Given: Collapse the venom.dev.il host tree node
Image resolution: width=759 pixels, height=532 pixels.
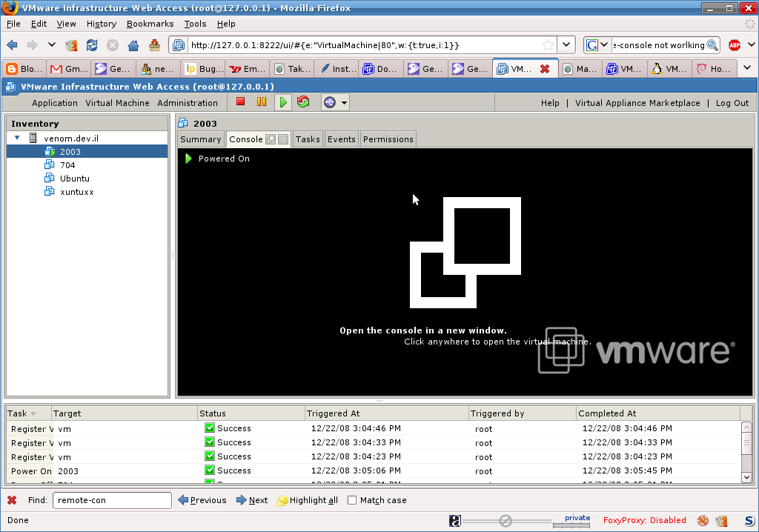Looking at the screenshot, I should point(17,138).
